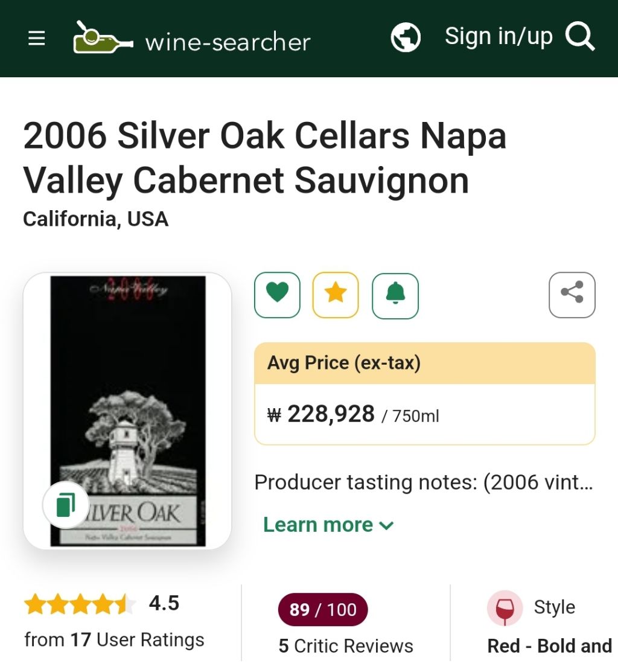Viewport: 618px width, 672px height.
Task: Click the wine-searcher text logo
Action: pyautogui.click(x=228, y=42)
